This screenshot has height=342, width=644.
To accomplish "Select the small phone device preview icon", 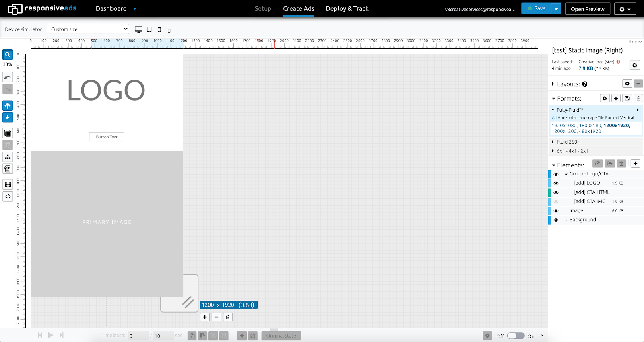I will pos(169,30).
